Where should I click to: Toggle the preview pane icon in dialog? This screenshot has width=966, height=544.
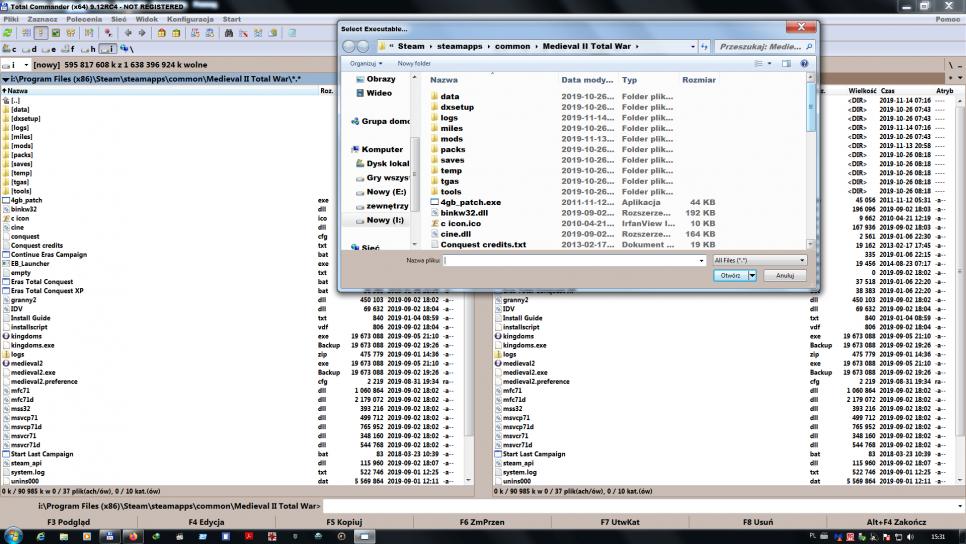point(786,63)
